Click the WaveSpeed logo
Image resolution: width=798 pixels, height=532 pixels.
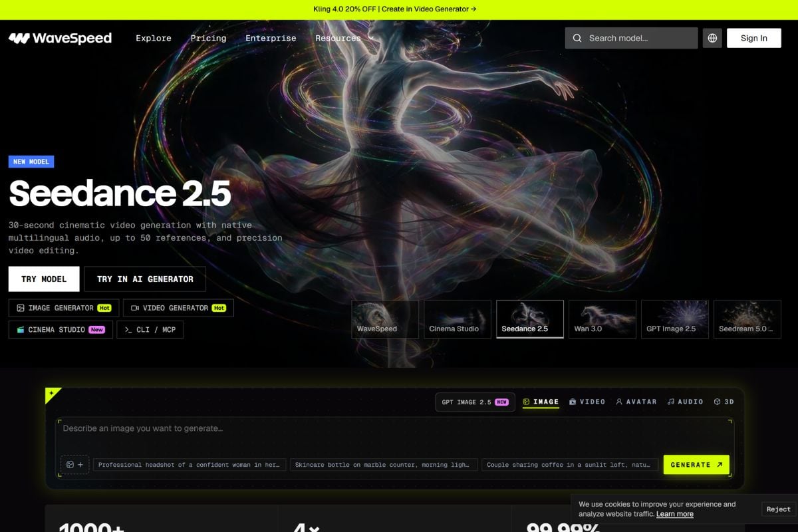coord(60,38)
